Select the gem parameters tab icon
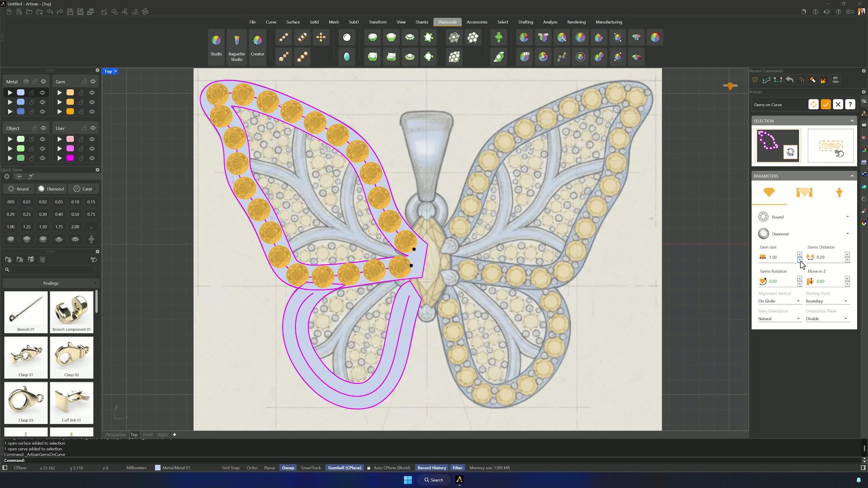The image size is (868, 488). pos(769,192)
